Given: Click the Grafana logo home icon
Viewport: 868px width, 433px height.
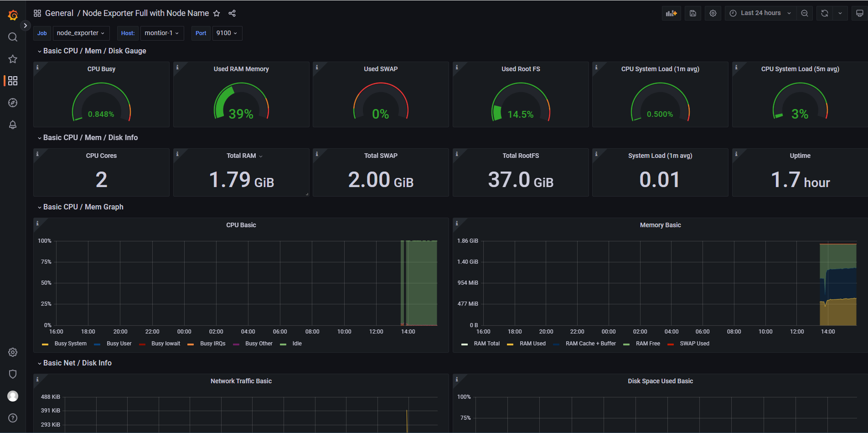Looking at the screenshot, I should coord(13,15).
